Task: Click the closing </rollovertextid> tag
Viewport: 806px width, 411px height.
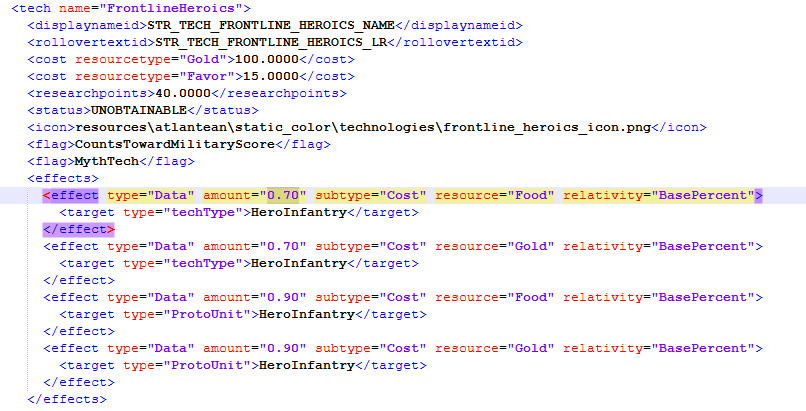Action: (x=454, y=42)
